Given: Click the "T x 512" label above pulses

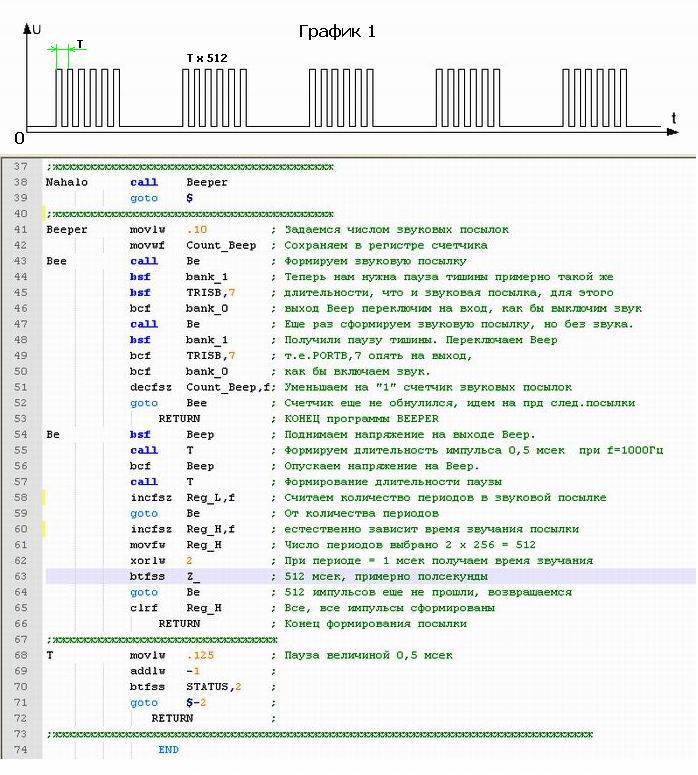Looking at the screenshot, I should 207,58.
